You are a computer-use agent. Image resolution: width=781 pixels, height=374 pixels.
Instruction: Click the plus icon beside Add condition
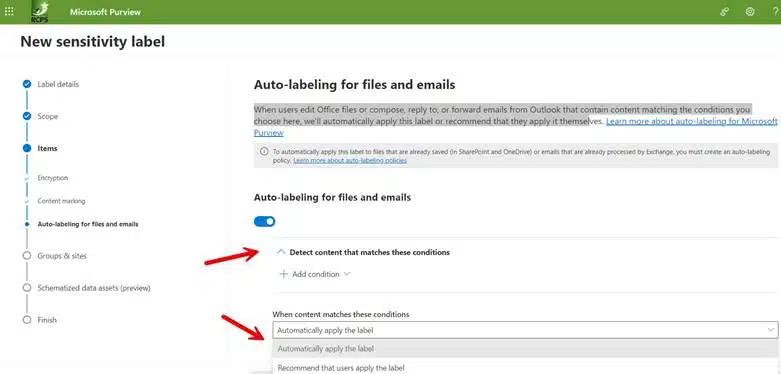[283, 274]
